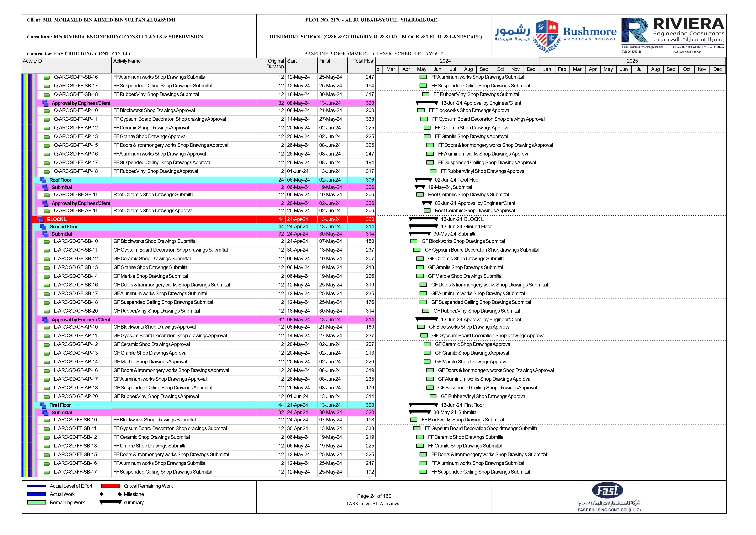756x535 pixels.
Task: Click the activity icon beside Q-ARC-SD-FF-AP-18
Action: point(47,172)
